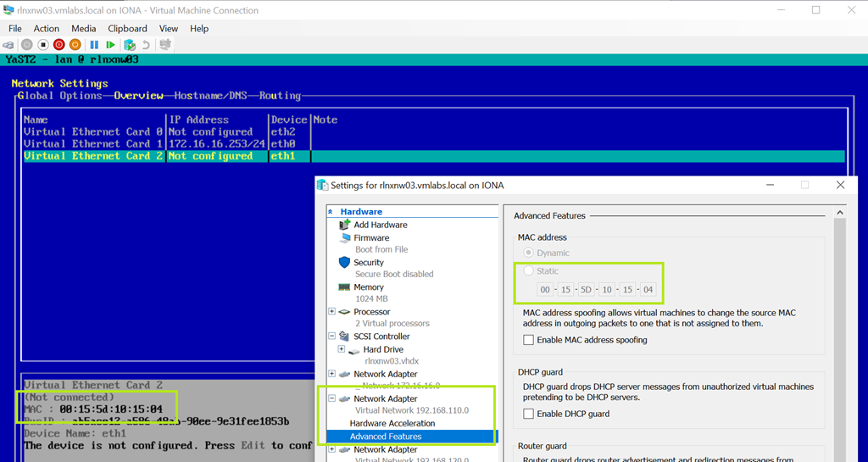Click the orange Save state icon
Image resolution: width=868 pixels, height=462 pixels.
pos(75,45)
